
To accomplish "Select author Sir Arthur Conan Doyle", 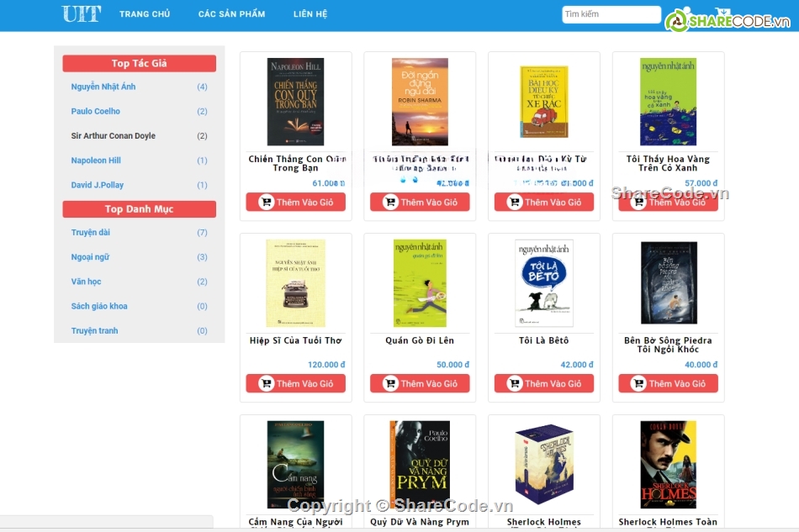I will point(114,135).
